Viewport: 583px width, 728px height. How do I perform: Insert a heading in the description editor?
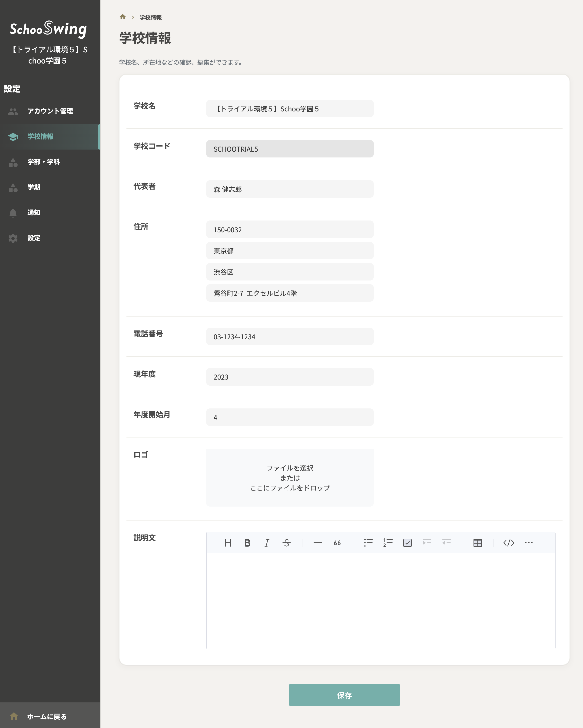pyautogui.click(x=229, y=543)
